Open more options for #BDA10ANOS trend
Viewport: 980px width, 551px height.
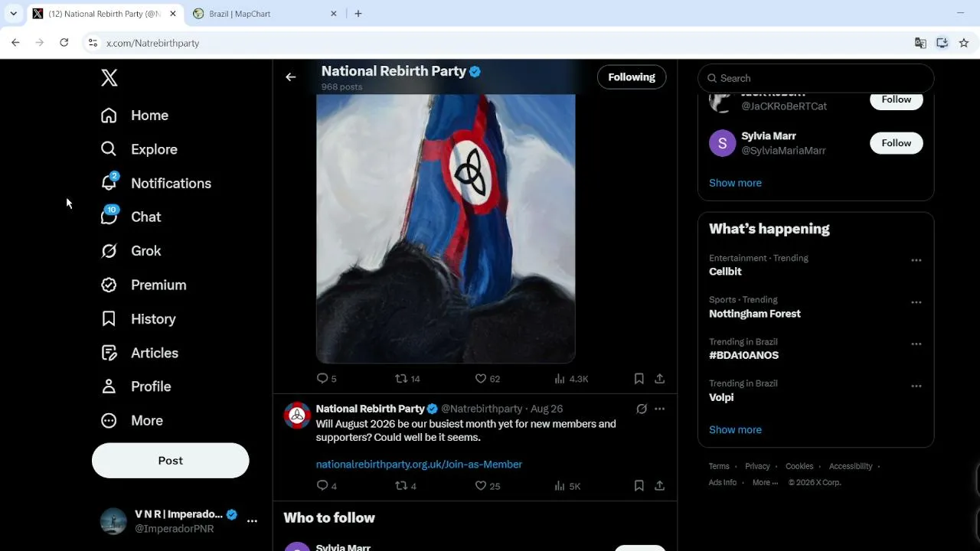click(x=916, y=344)
